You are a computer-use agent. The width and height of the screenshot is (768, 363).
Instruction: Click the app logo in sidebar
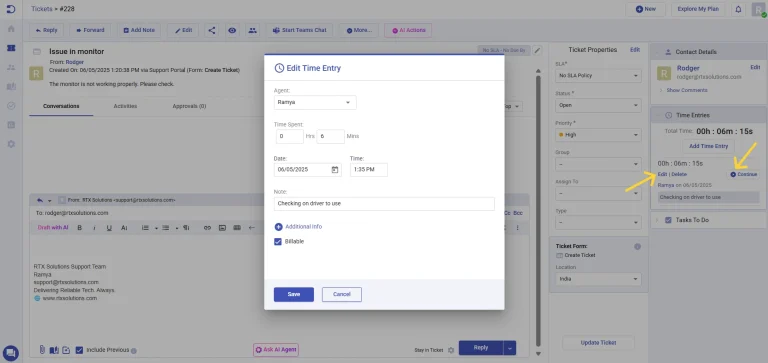(x=11, y=9)
